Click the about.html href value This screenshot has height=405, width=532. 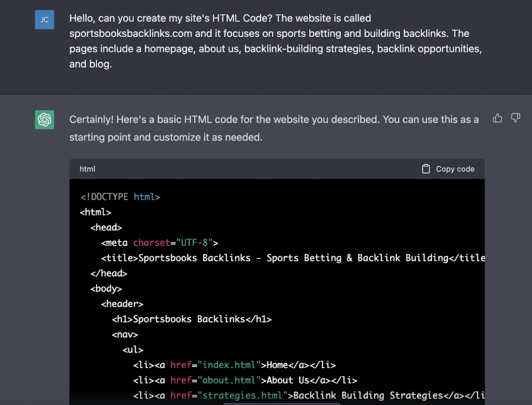point(229,380)
